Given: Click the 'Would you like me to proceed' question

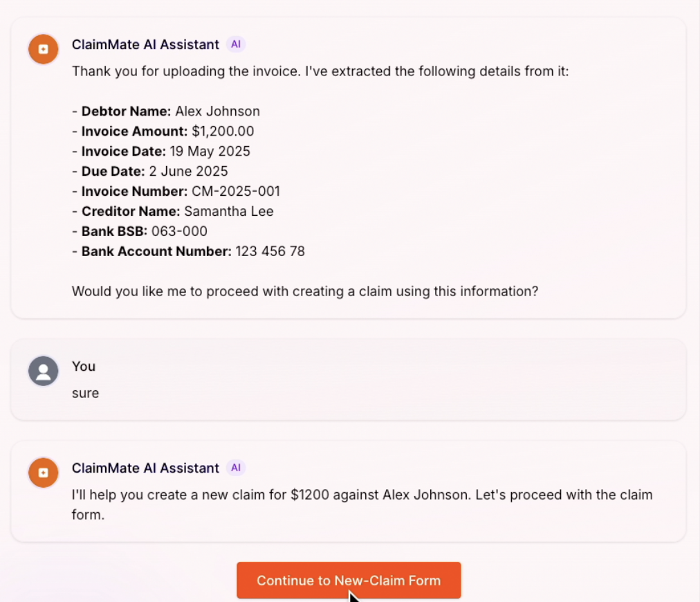Looking at the screenshot, I should coord(305,291).
